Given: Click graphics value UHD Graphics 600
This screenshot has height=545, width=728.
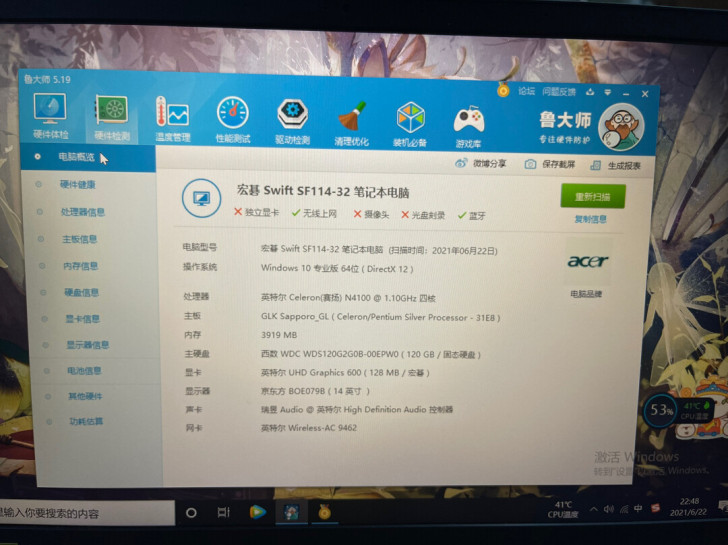Looking at the screenshot, I should pyautogui.click(x=345, y=372).
